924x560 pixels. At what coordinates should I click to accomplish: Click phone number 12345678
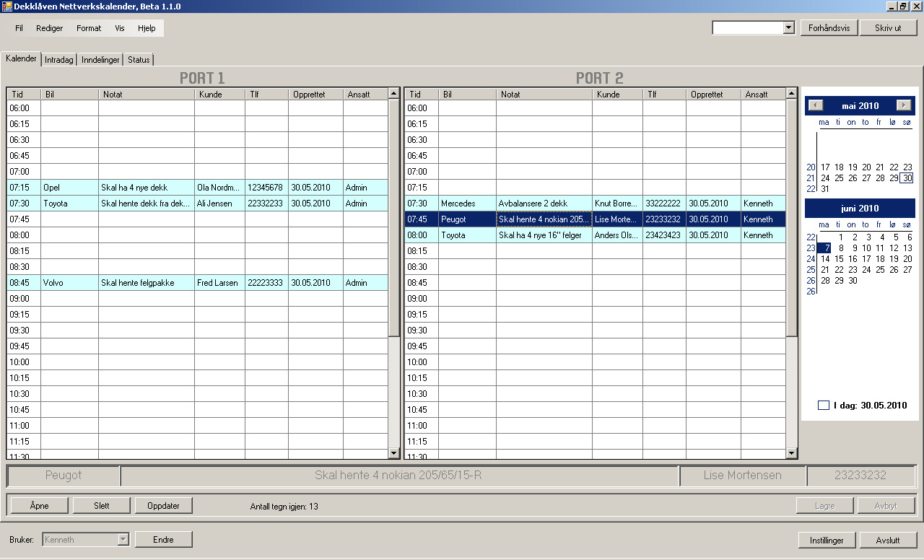266,188
